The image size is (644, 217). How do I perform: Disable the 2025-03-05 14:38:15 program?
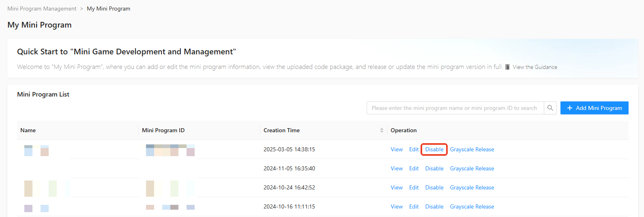(x=434, y=149)
